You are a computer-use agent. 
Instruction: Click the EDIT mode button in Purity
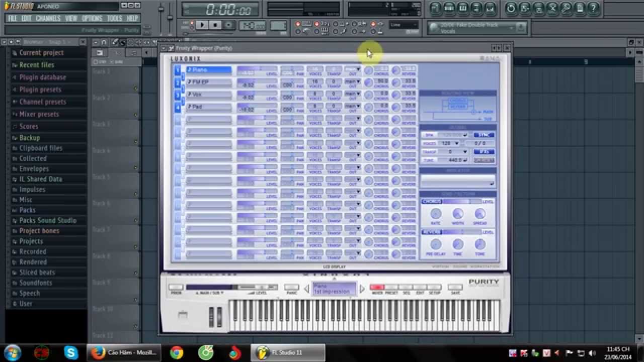tap(420, 287)
